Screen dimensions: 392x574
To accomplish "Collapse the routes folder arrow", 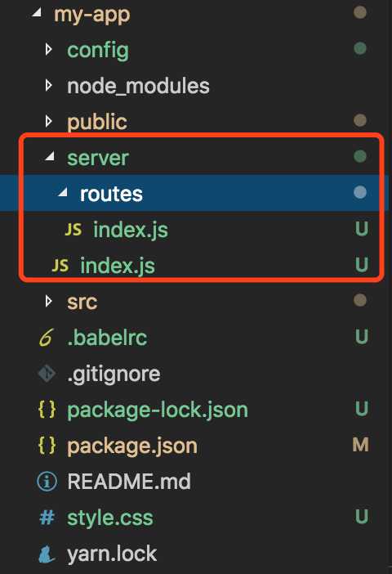I will click(63, 192).
